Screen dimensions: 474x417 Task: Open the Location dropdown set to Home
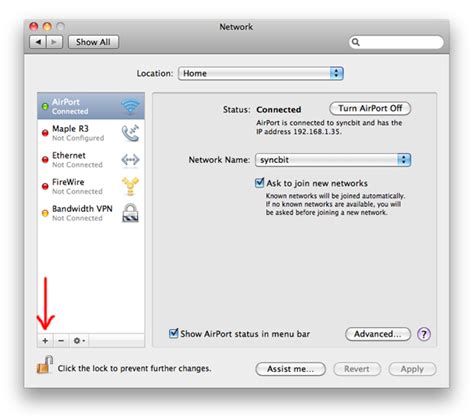[261, 73]
